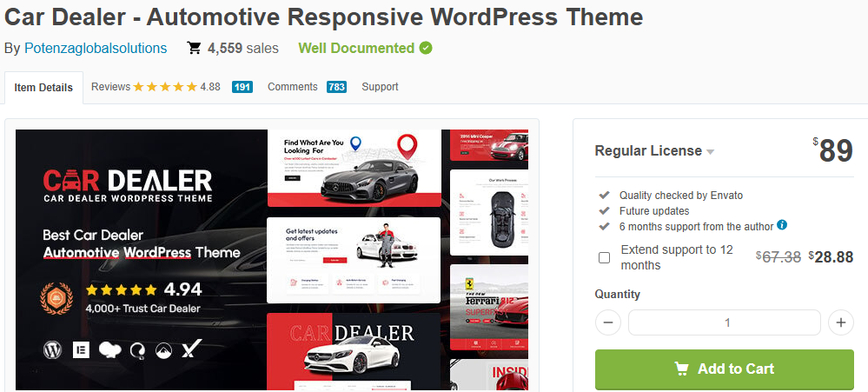Click the orange award badge in the preview
Screen dimensions: 868x392
point(56,298)
